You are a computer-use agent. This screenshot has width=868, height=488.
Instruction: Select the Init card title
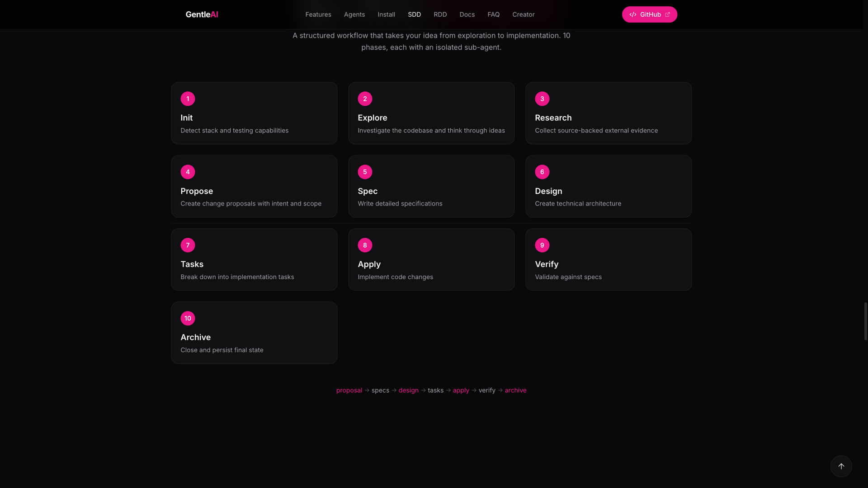pos(186,117)
